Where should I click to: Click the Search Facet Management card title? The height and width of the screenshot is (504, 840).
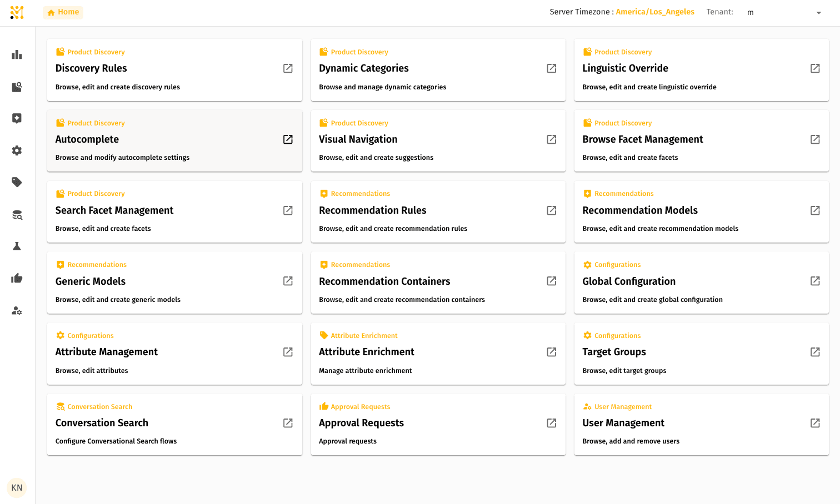(x=114, y=210)
